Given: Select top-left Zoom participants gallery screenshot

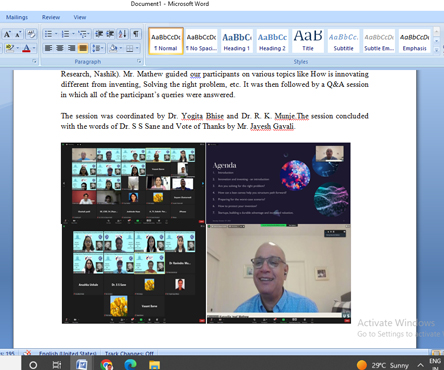Looking at the screenshot, I should coord(133,183).
